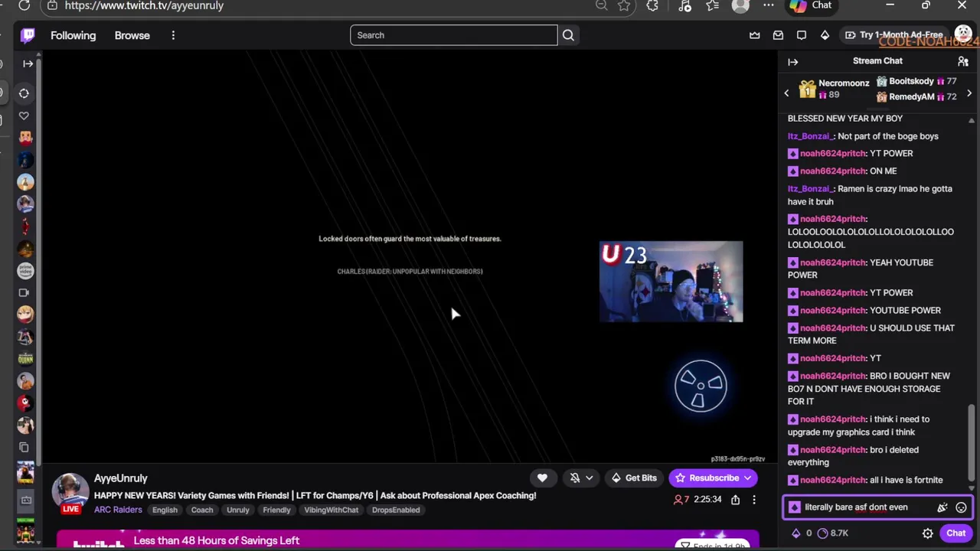Click the search magnifier button
The image size is (980, 551).
(568, 35)
